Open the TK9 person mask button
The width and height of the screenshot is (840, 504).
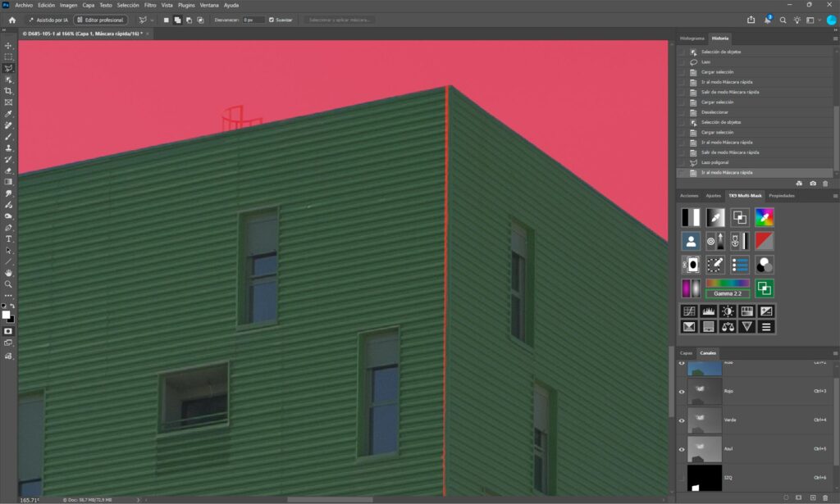coord(691,241)
